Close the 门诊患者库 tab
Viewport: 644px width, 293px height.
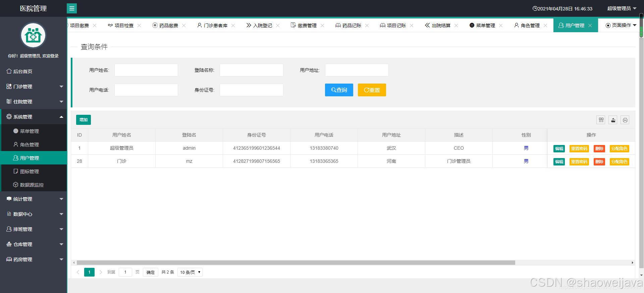pos(233,25)
